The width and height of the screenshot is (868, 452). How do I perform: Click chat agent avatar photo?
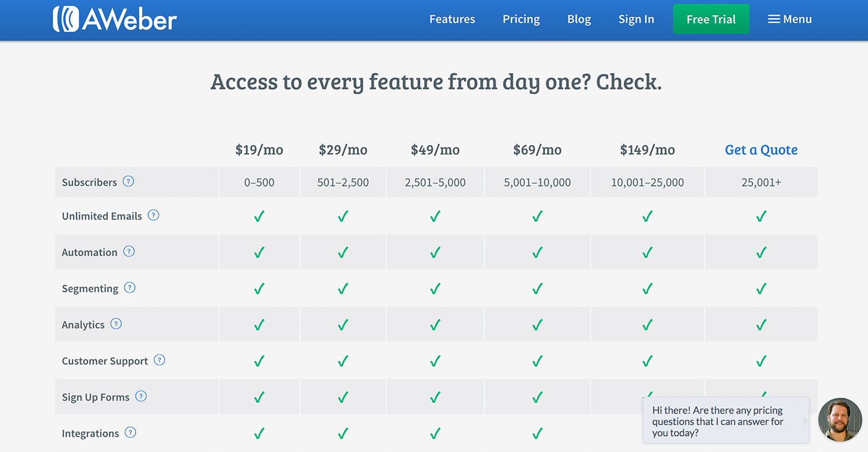(x=840, y=420)
